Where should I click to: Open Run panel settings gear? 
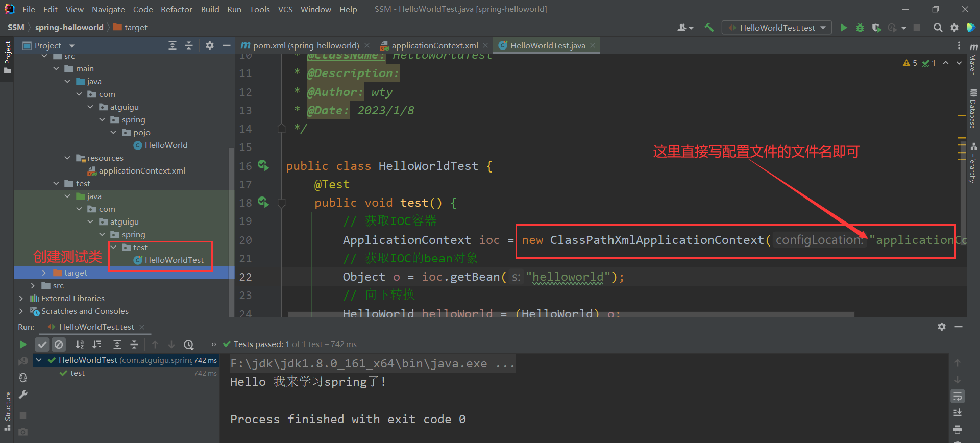tap(942, 327)
